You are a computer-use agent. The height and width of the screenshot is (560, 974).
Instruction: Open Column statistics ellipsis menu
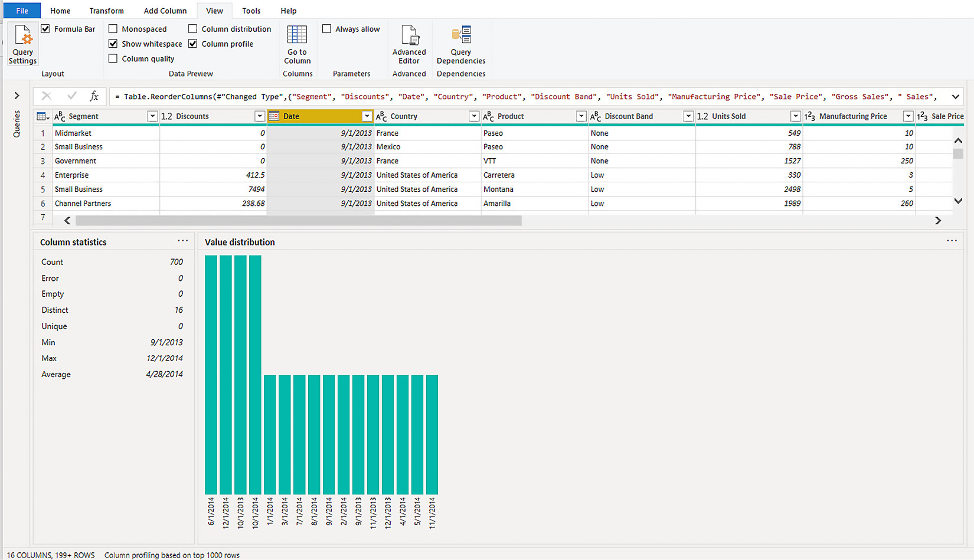[182, 241]
